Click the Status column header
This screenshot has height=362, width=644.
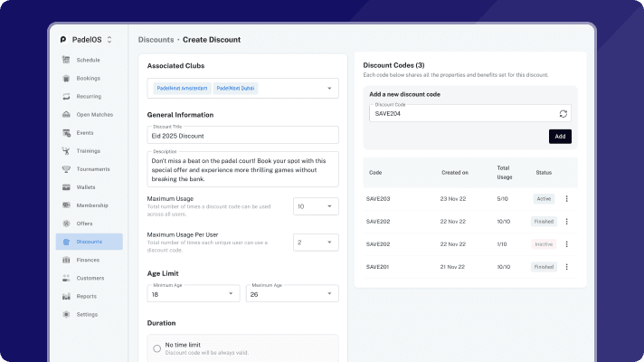tap(544, 173)
